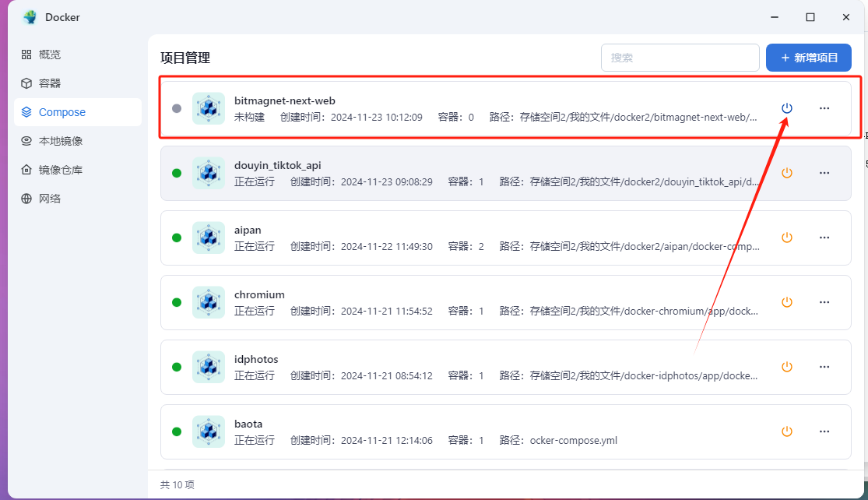868x500 pixels.
Task: Maximize the Docker window
Action: tap(810, 17)
